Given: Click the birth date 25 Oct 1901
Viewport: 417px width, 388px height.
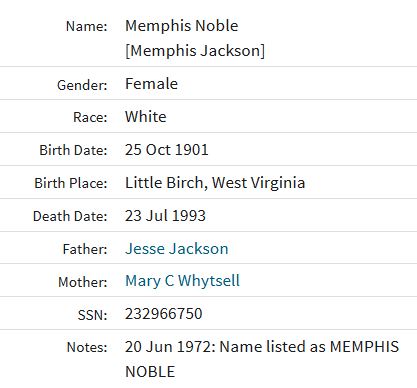Looking at the screenshot, I should (x=167, y=150).
